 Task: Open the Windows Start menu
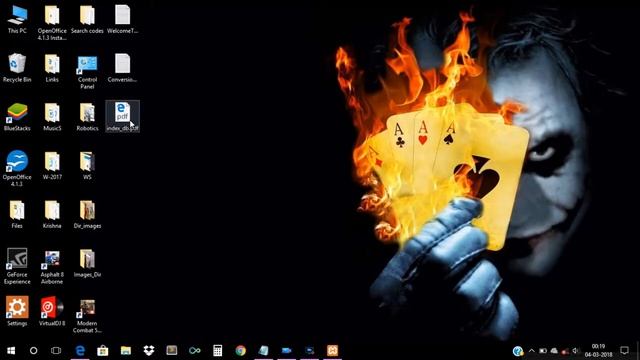[x=11, y=351]
